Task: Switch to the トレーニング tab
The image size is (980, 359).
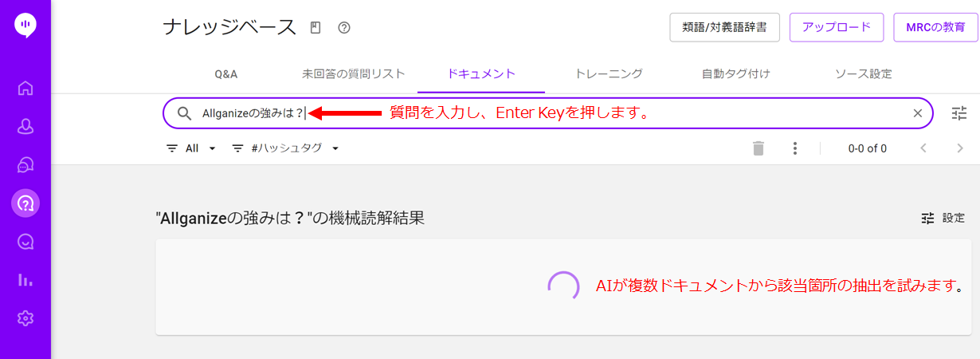Action: point(609,74)
